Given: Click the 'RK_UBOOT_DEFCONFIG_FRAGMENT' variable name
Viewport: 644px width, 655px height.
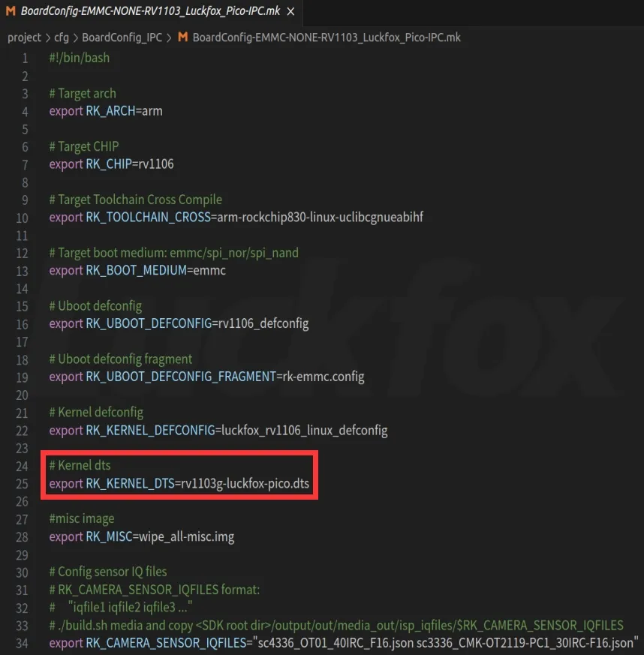Looking at the screenshot, I should (x=181, y=377).
